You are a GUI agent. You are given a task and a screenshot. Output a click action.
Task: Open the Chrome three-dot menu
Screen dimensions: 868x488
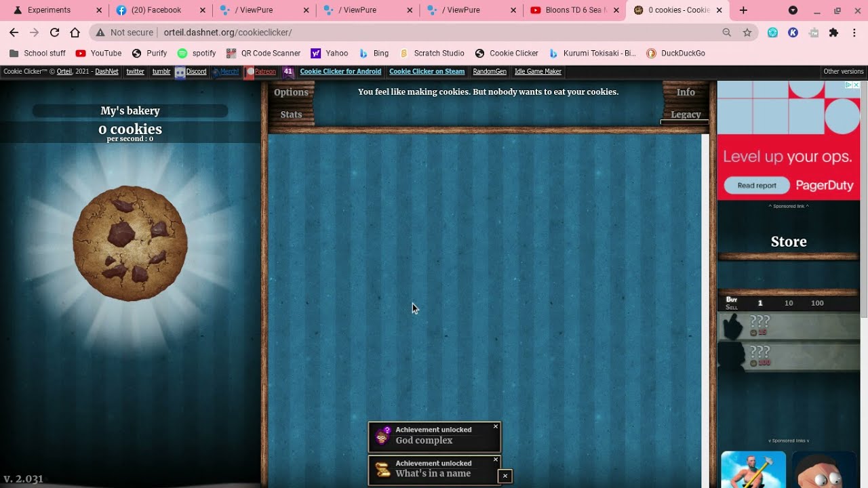point(854,33)
